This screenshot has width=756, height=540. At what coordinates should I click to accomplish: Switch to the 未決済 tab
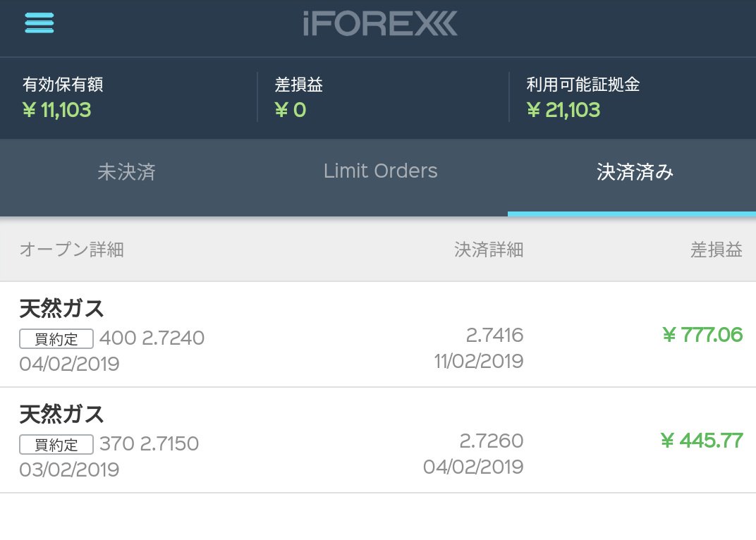pyautogui.click(x=126, y=172)
